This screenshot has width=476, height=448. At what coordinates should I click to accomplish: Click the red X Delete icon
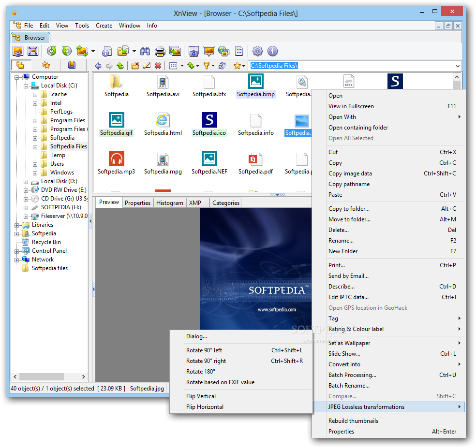[x=158, y=66]
